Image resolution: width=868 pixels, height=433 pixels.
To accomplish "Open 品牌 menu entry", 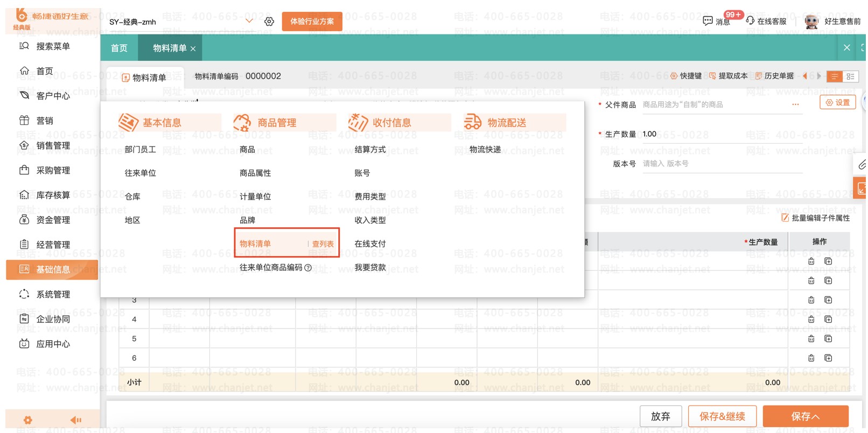I will pyautogui.click(x=247, y=220).
